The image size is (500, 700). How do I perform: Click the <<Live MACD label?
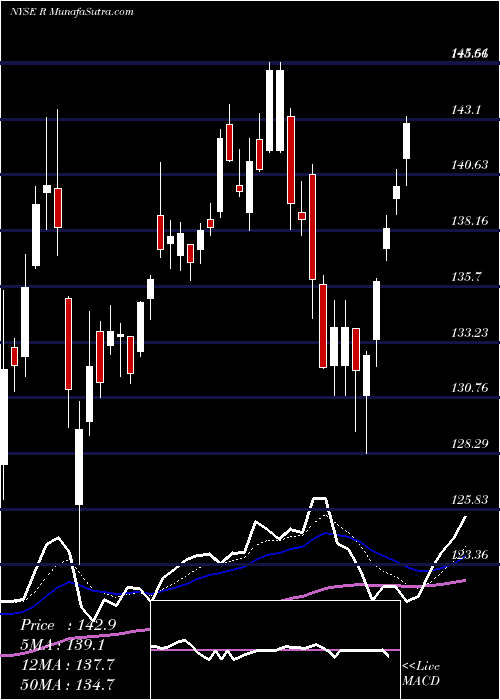(x=421, y=673)
